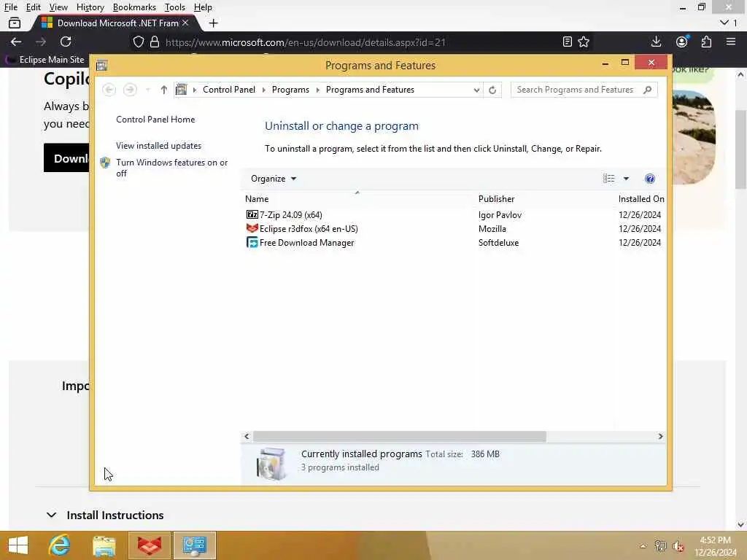Toggle reader view icon in address bar

(567, 42)
